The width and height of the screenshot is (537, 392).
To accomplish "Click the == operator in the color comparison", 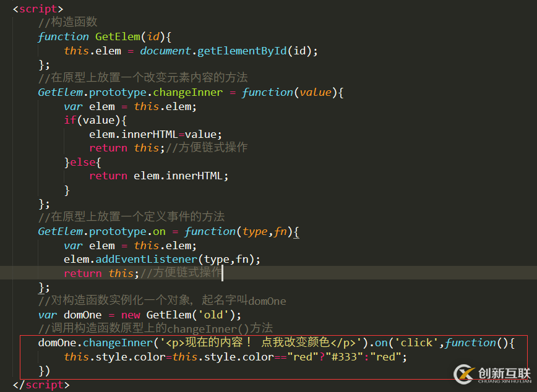I will coord(280,357).
